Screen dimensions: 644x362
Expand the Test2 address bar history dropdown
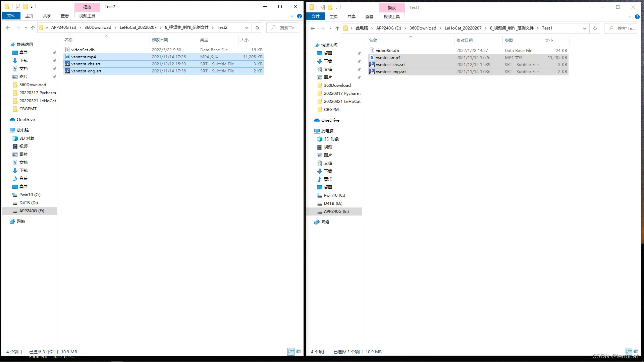[x=247, y=28]
